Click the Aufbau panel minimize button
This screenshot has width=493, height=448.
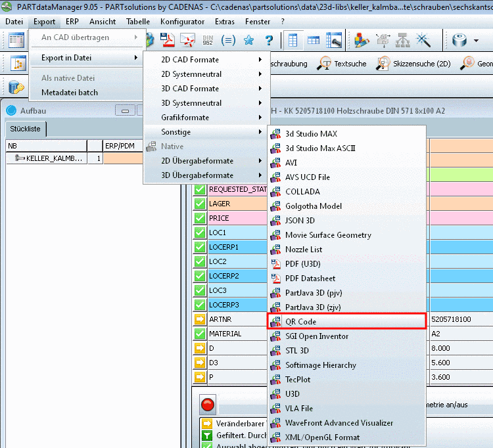click(x=125, y=110)
